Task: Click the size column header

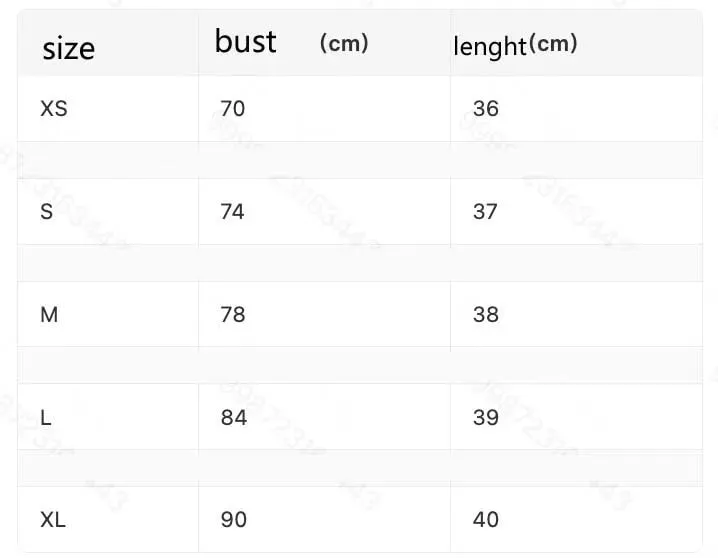Action: point(69,49)
